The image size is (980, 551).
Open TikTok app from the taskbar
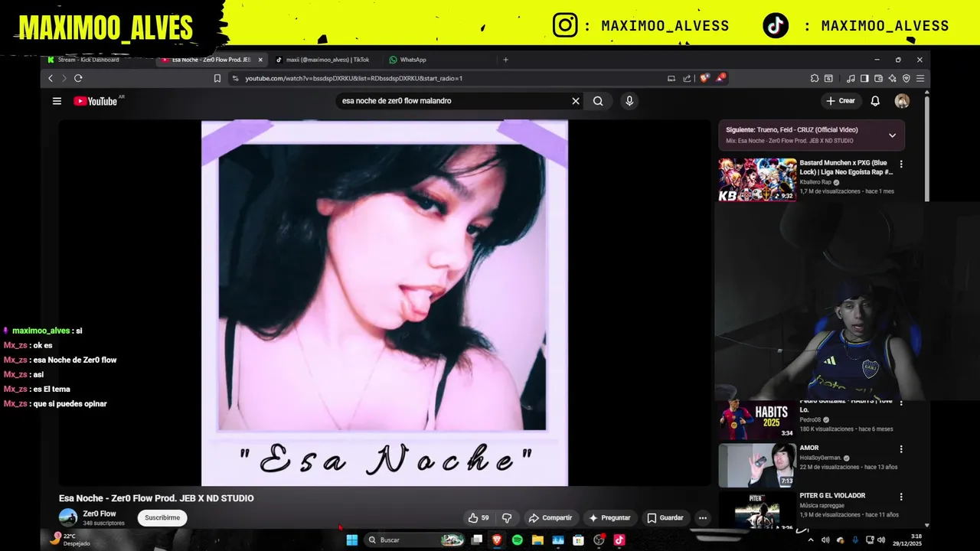pos(619,540)
